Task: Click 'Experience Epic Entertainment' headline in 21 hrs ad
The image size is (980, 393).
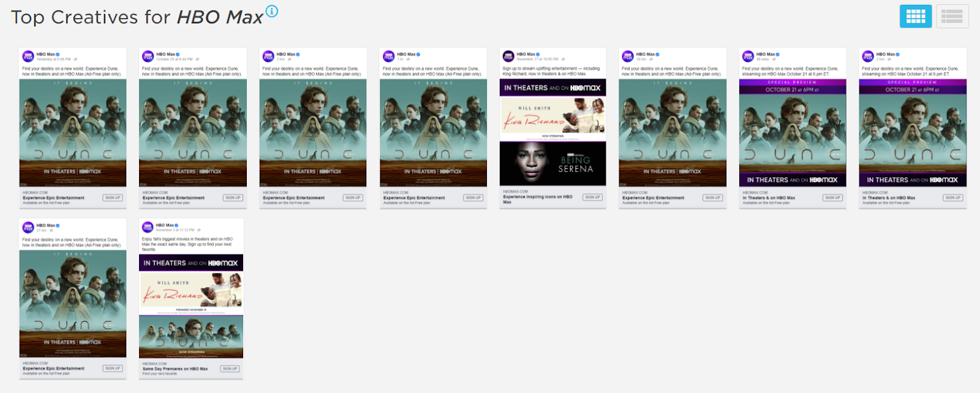Action: pyautogui.click(x=54, y=368)
